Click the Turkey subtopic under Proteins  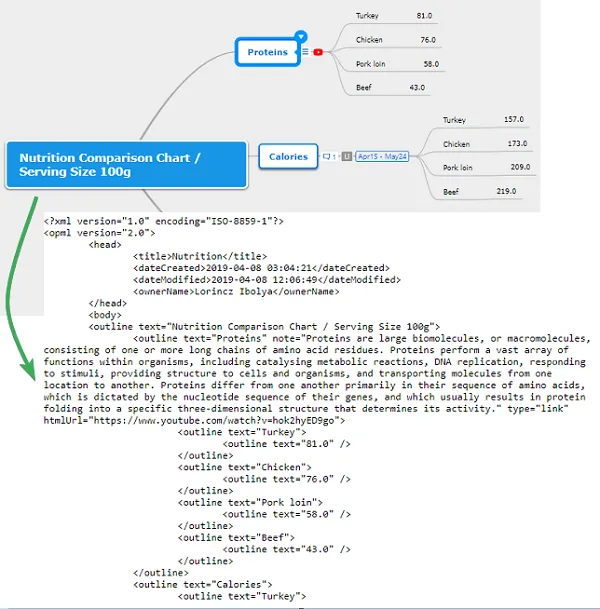367,16
